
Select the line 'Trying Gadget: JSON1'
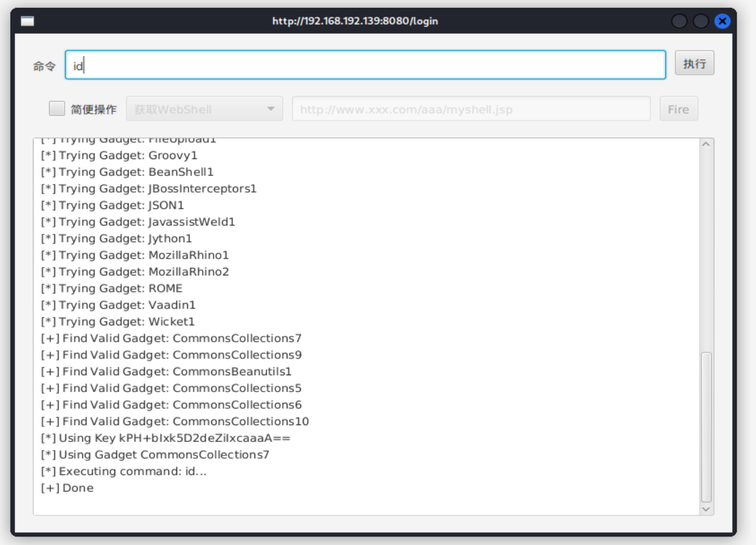point(112,205)
